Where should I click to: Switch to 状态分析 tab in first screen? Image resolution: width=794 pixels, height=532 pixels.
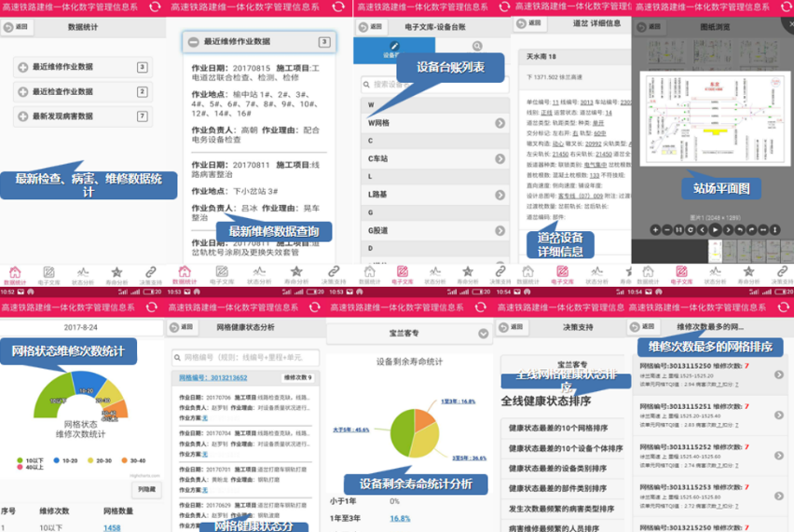tap(82, 274)
